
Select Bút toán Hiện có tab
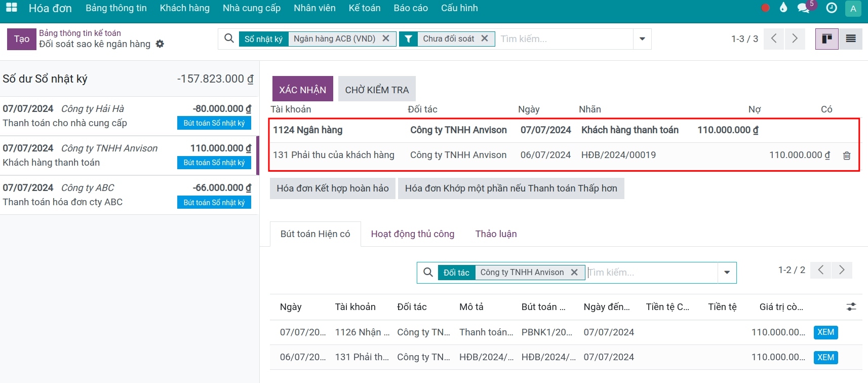coord(315,234)
